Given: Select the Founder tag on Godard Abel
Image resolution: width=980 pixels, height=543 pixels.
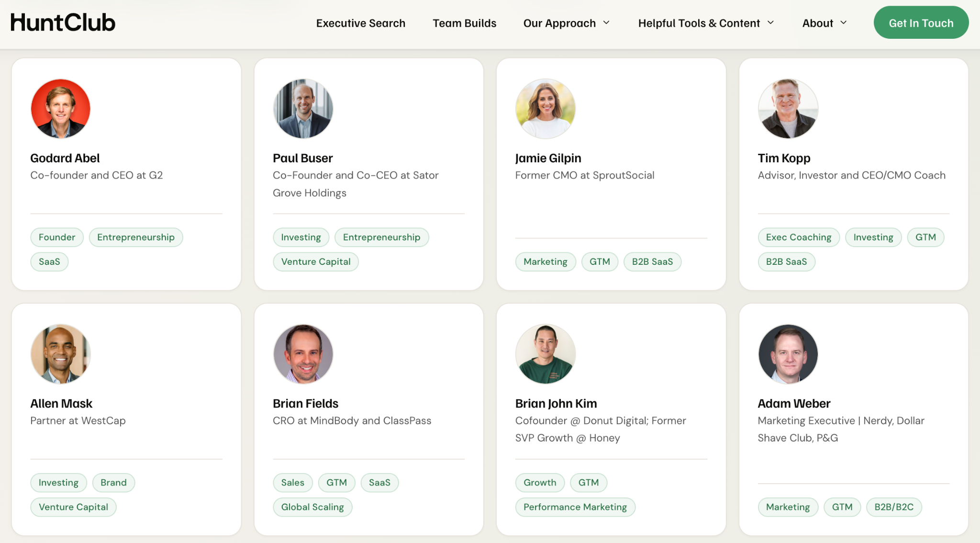Looking at the screenshot, I should (x=57, y=237).
